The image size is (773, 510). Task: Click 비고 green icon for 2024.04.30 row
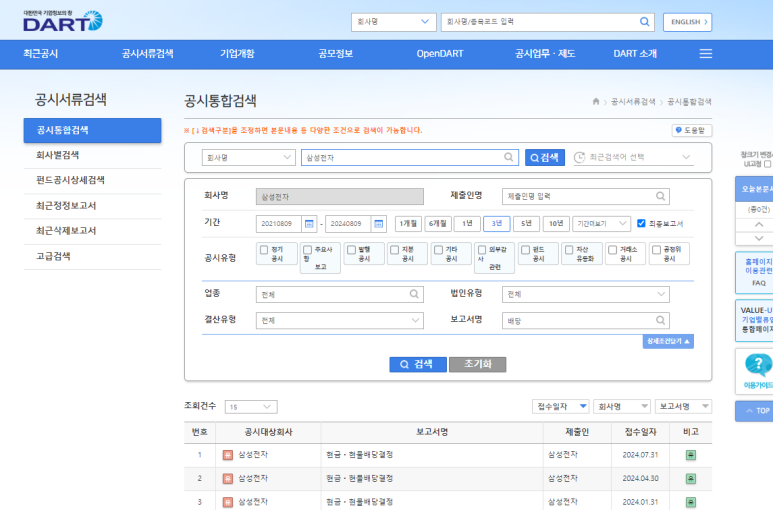click(691, 478)
